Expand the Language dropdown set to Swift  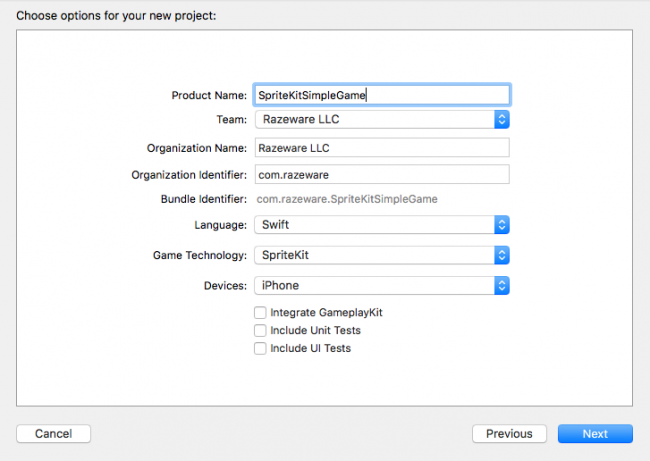(x=373, y=225)
